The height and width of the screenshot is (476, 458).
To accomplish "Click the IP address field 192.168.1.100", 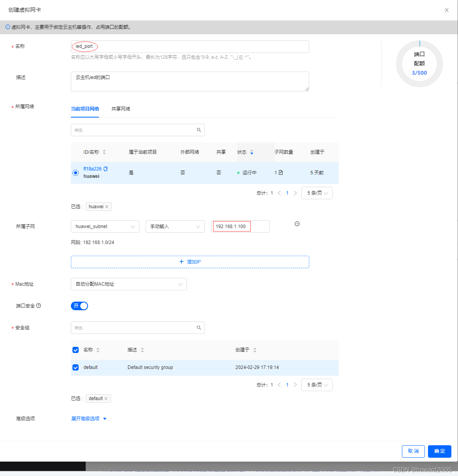I will point(240,227).
